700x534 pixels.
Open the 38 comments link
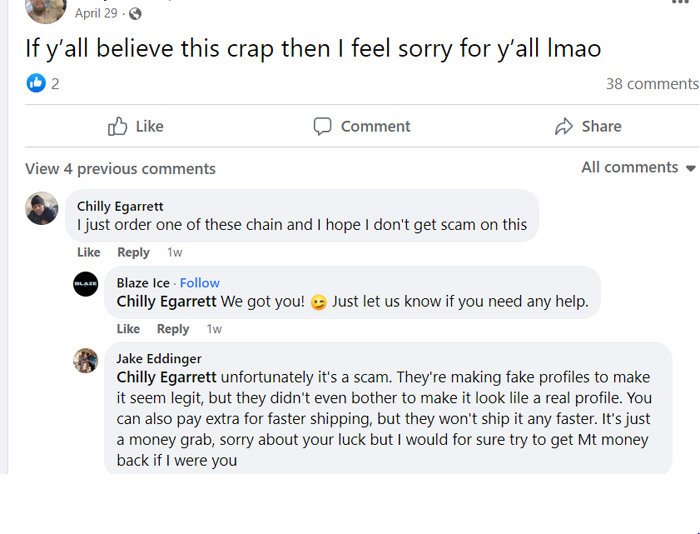tap(652, 83)
